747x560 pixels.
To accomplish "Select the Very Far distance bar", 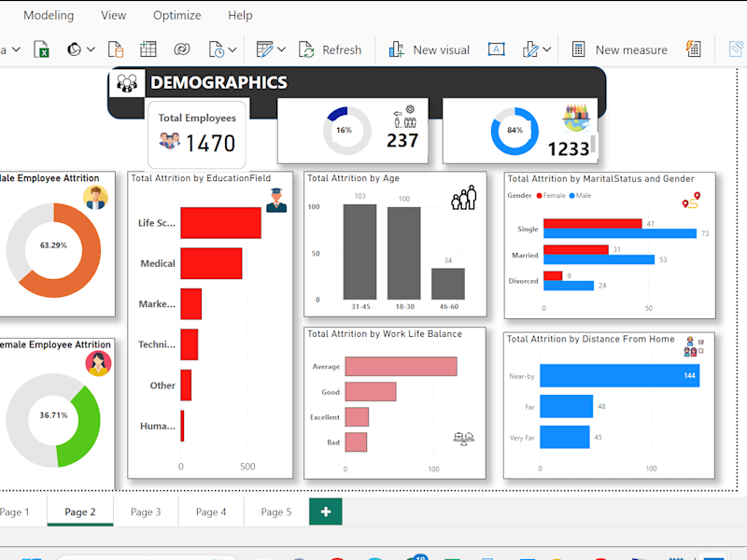I will 565,437.
